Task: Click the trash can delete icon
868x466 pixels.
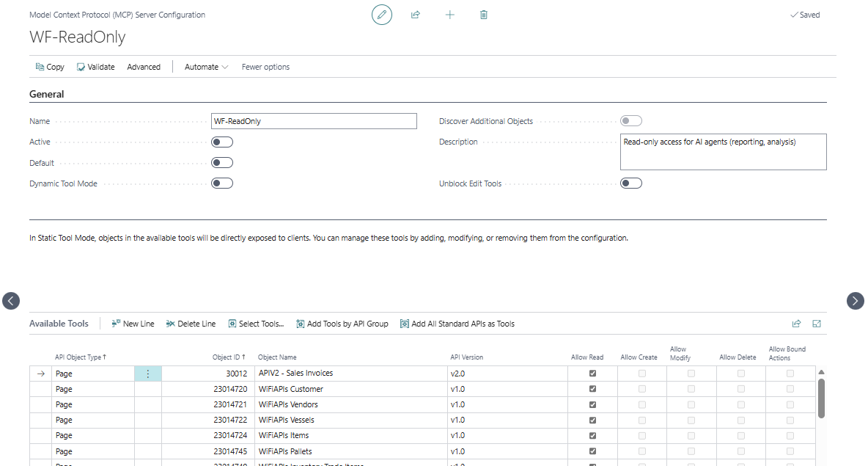Action: [x=483, y=15]
